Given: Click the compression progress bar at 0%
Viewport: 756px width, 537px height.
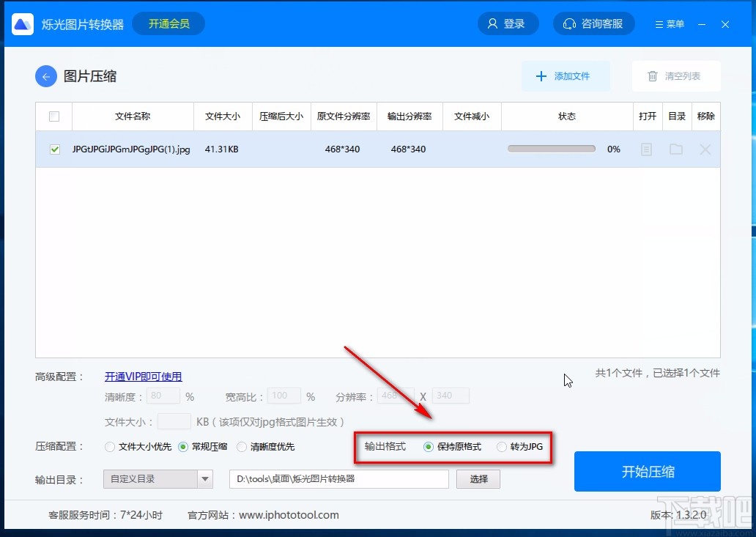Looking at the screenshot, I should tap(551, 148).
